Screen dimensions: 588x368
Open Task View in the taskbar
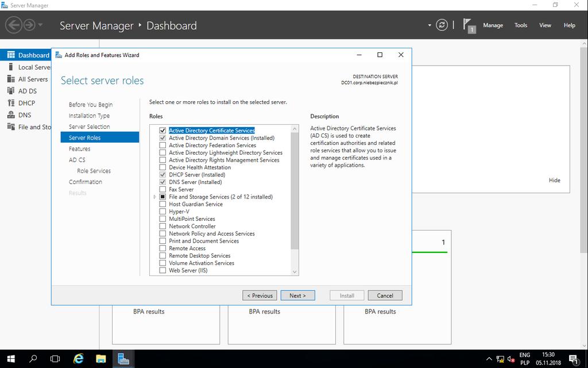pos(55,359)
